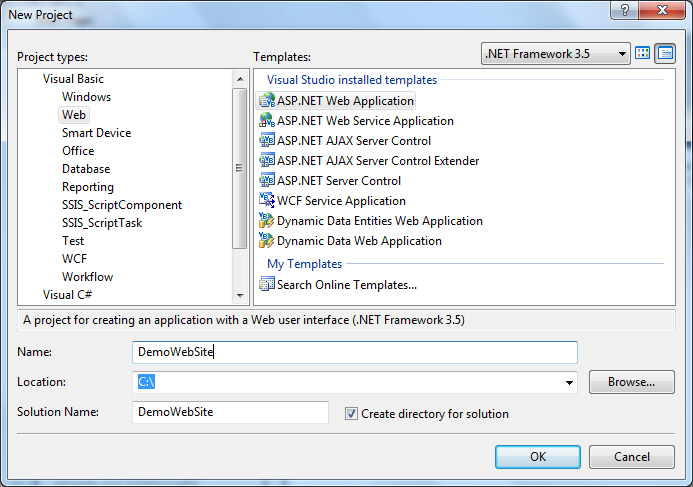Viewport: 693px width, 487px height.
Task: Select the Workflow project type
Action: coord(87,277)
